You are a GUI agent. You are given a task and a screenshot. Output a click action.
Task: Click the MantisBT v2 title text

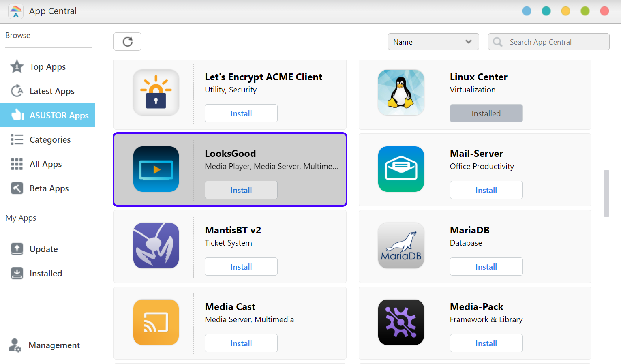click(x=233, y=230)
